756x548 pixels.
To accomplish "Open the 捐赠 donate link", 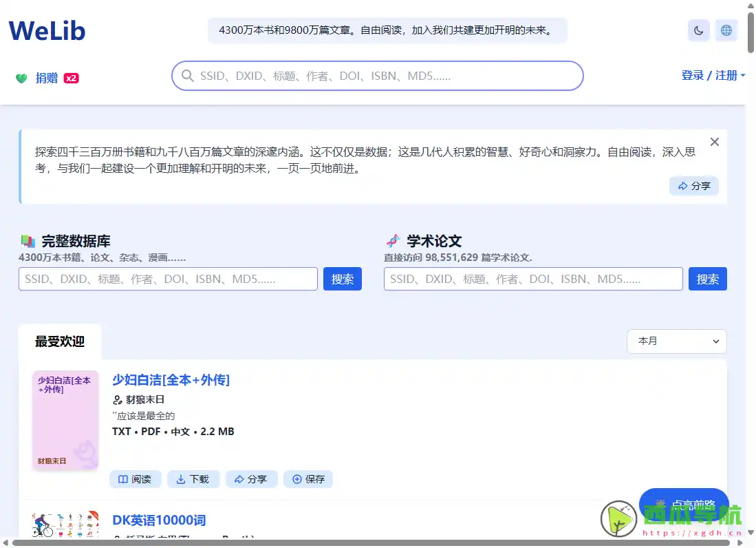I will coord(46,78).
